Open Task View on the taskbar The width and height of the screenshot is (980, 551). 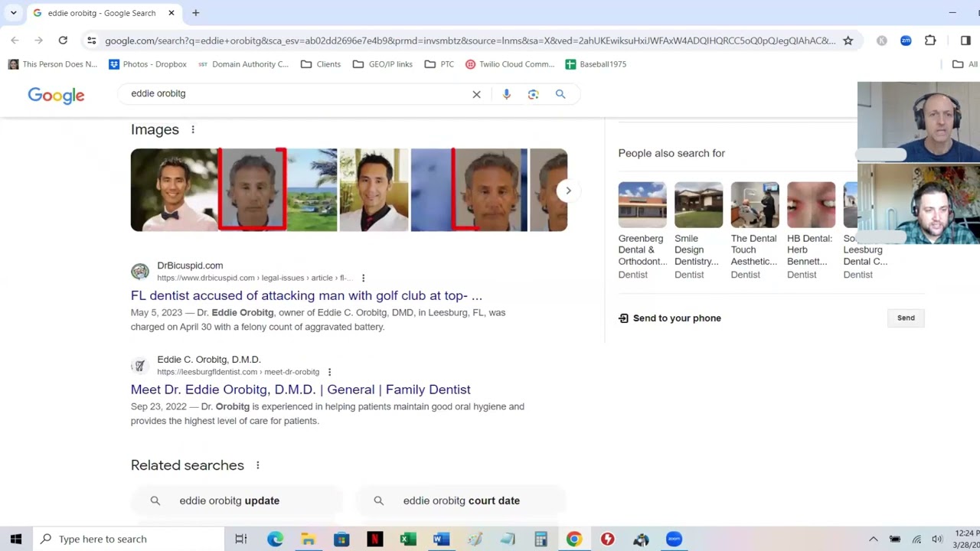pyautogui.click(x=241, y=539)
